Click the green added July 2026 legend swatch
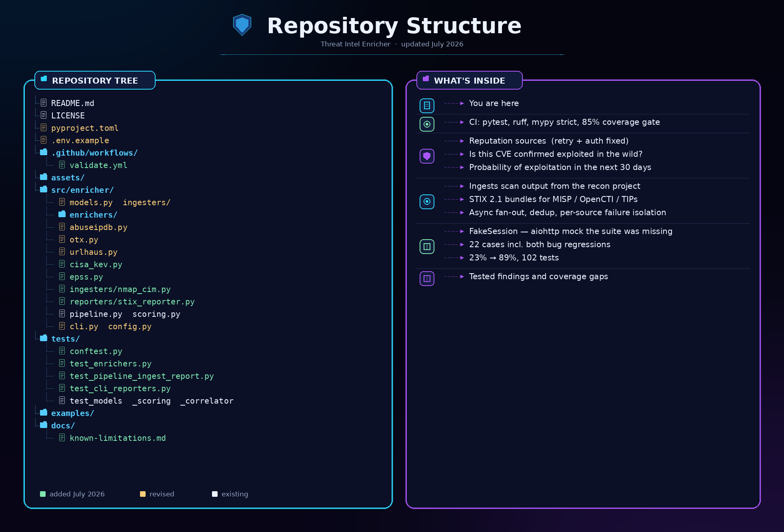Viewport: 784px width, 532px height. [43, 494]
